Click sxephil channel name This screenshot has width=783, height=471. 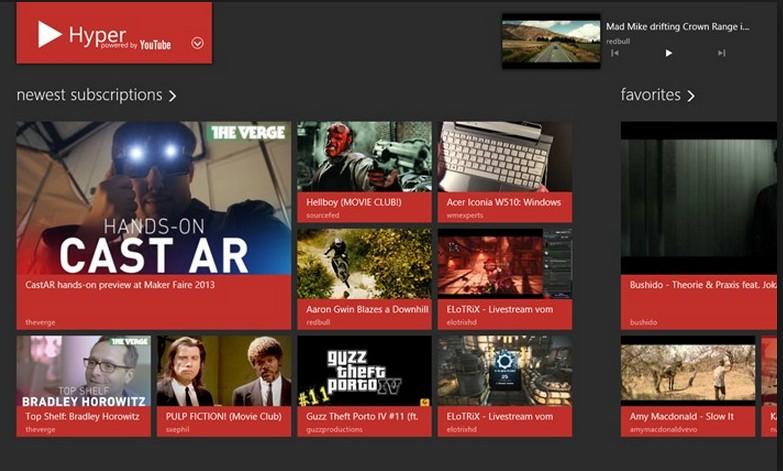[177, 430]
